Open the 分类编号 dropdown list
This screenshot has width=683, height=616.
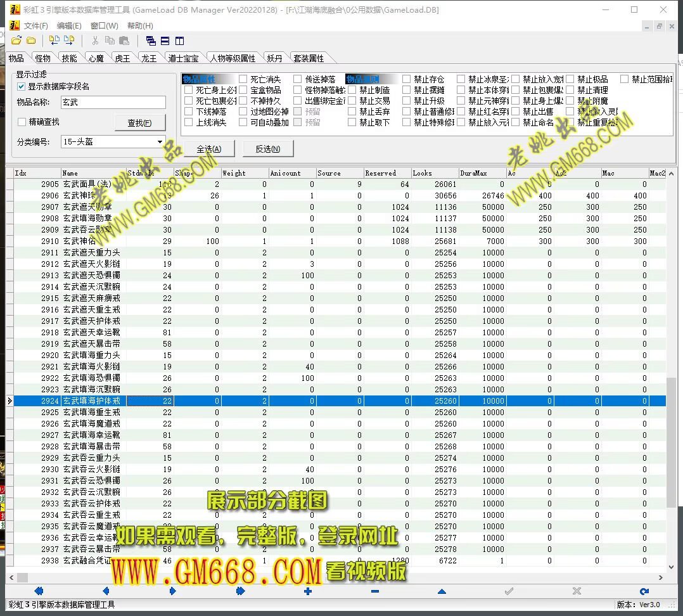coord(160,142)
